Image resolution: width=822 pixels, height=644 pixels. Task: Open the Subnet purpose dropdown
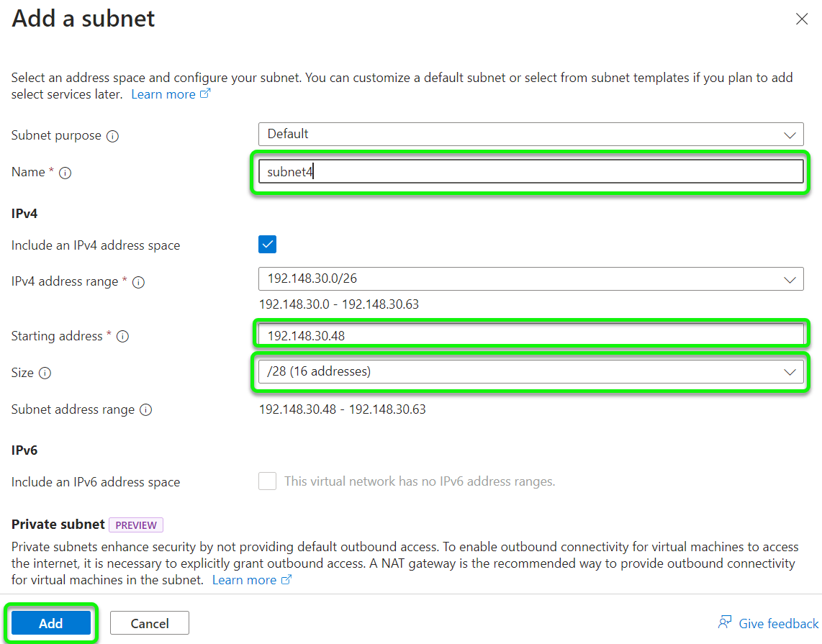pyautogui.click(x=790, y=134)
